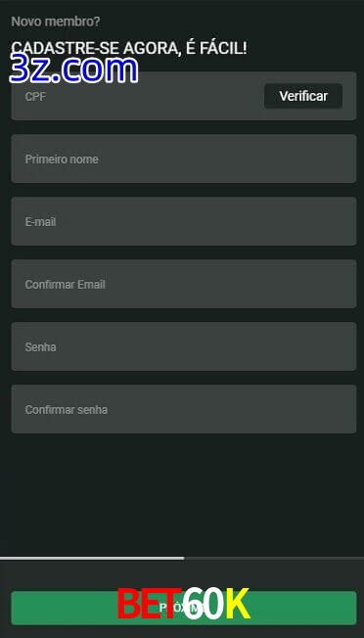Click the Senha password field

point(184,346)
